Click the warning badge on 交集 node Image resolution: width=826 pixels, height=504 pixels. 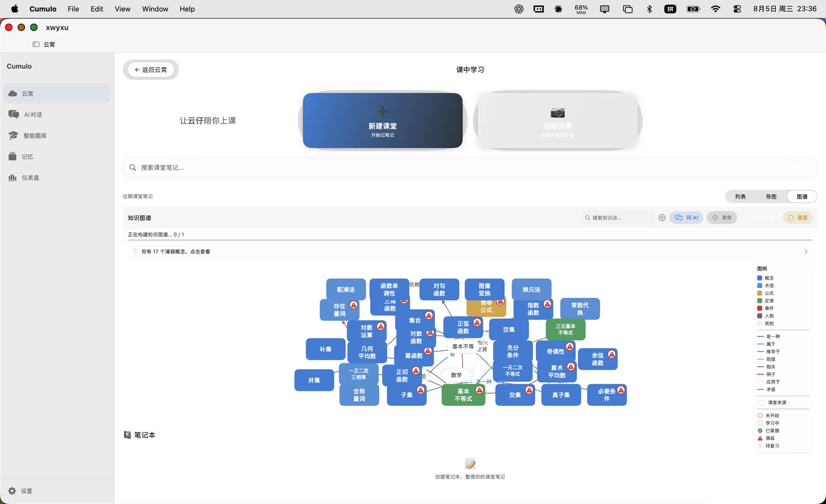tap(529, 390)
